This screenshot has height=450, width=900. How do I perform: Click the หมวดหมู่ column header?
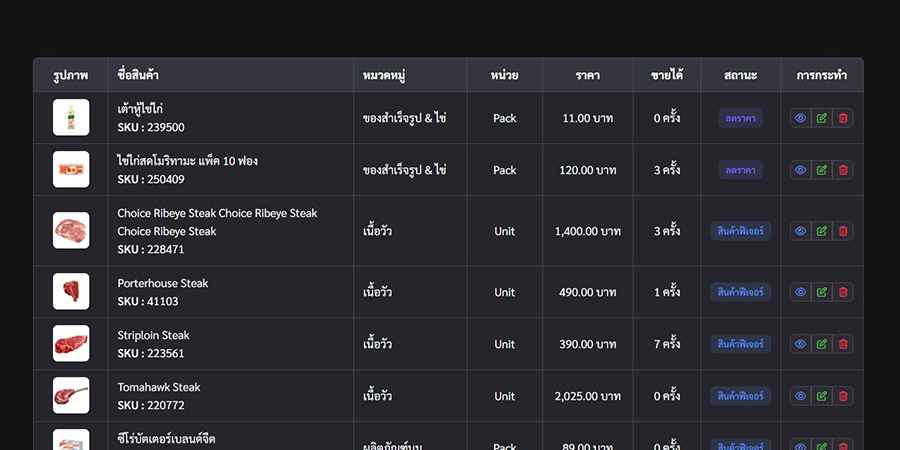click(x=384, y=75)
